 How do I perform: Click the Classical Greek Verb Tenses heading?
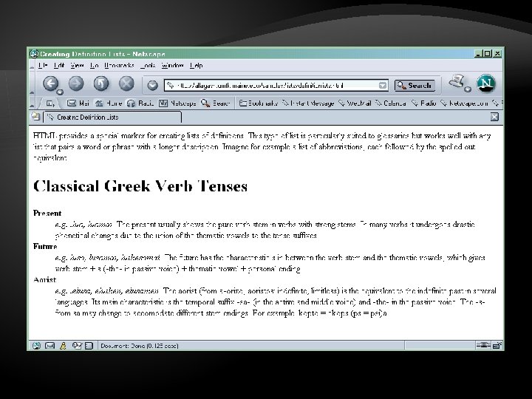140,186
